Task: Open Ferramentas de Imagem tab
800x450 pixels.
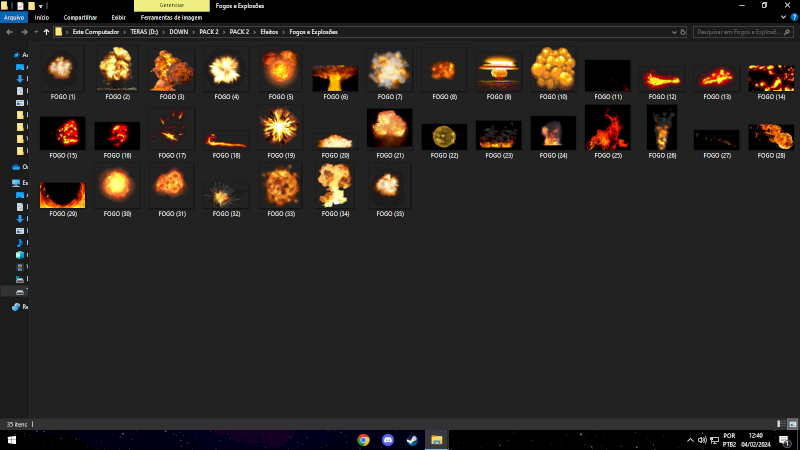Action: point(171,17)
